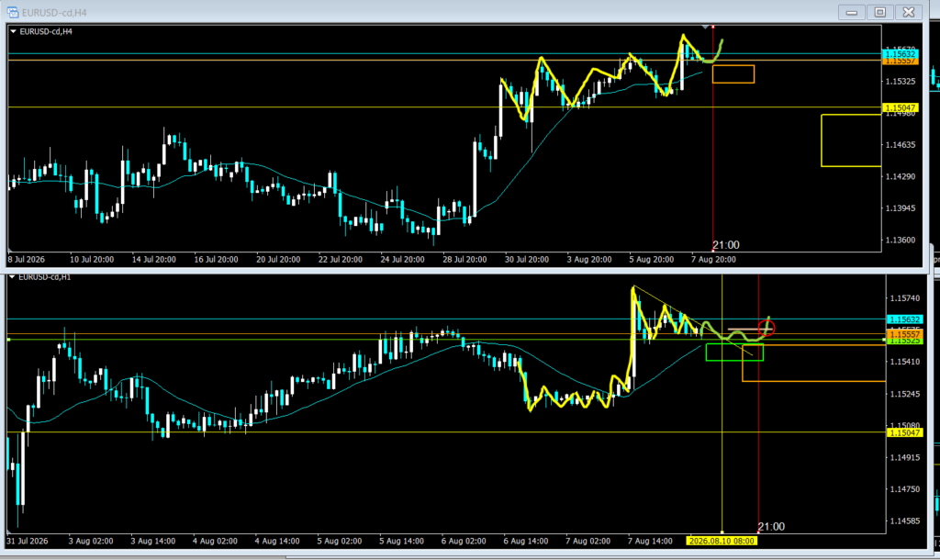Click the 8 Jul 2026 date on H4 axis

pos(27,260)
